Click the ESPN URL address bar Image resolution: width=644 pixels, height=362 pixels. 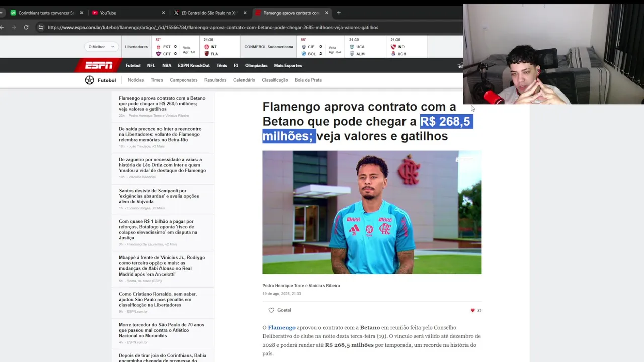coord(213,27)
